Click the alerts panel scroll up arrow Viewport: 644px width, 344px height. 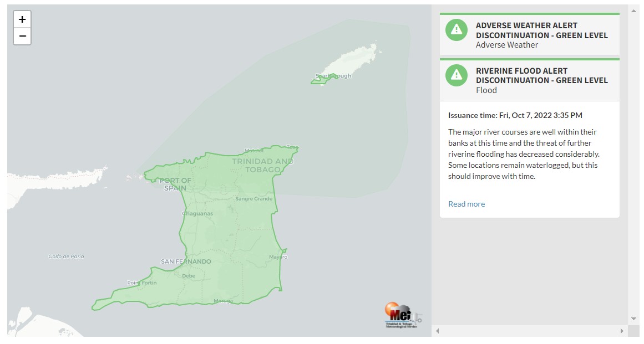[x=633, y=11]
